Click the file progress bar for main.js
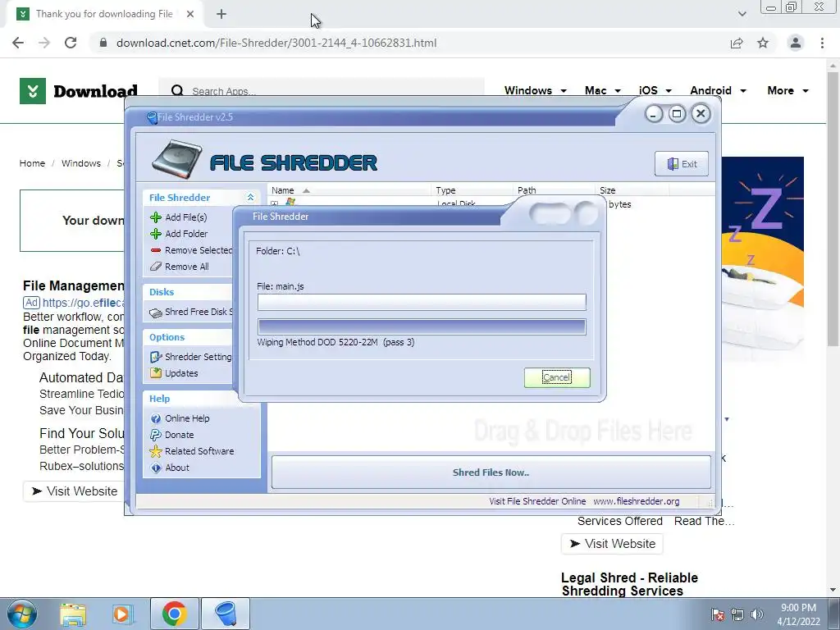This screenshot has height=630, width=840. point(422,302)
